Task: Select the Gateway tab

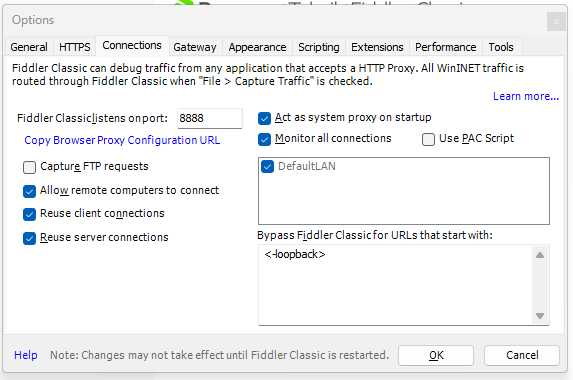Action: coord(195,47)
